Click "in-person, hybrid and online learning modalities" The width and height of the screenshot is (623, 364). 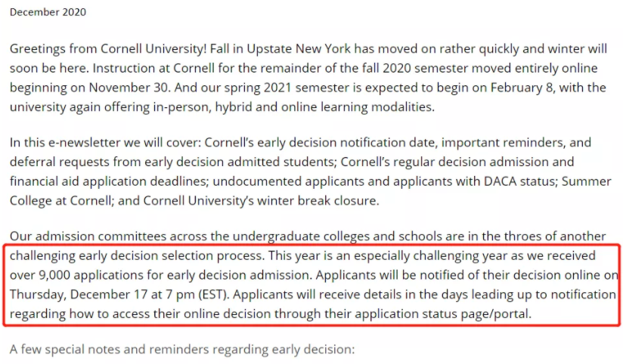(x=293, y=107)
